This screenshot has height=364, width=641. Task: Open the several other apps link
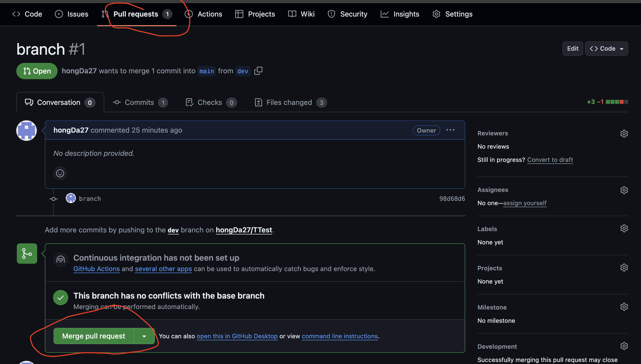163,269
